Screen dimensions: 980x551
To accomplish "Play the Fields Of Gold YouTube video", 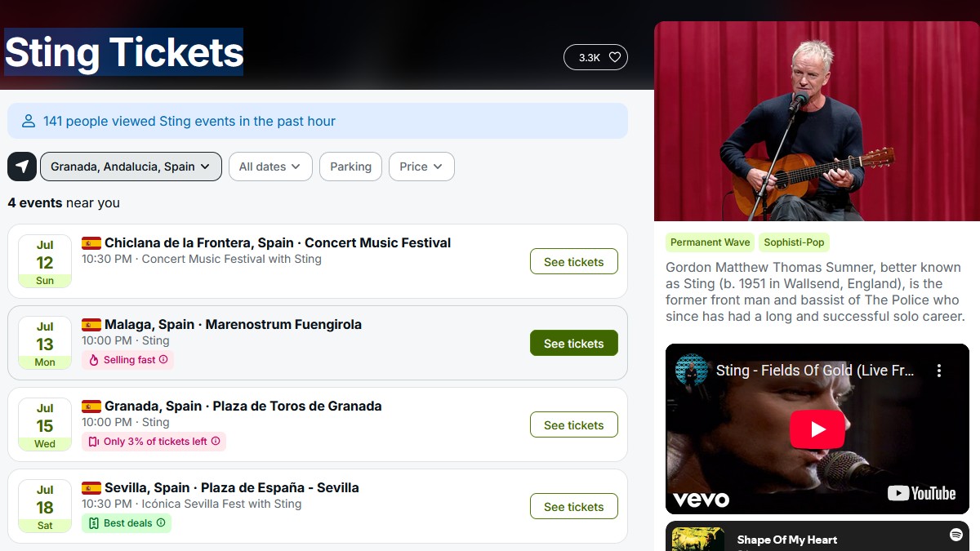I will tap(817, 429).
